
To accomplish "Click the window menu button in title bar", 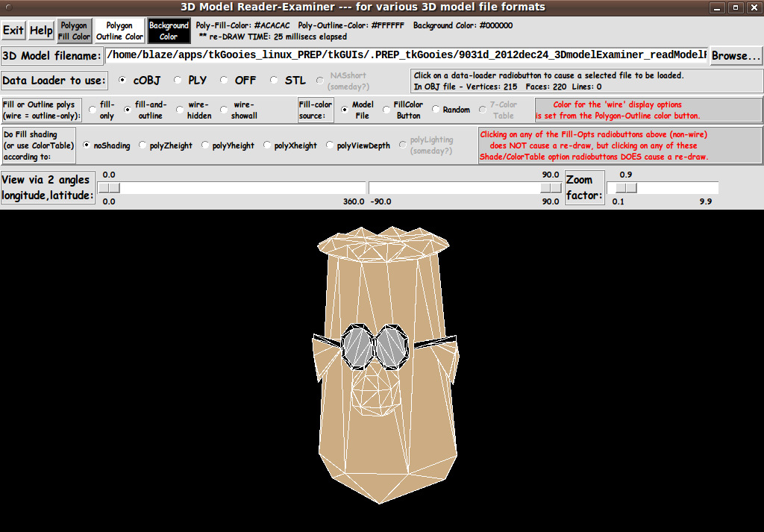I will (x=9, y=7).
